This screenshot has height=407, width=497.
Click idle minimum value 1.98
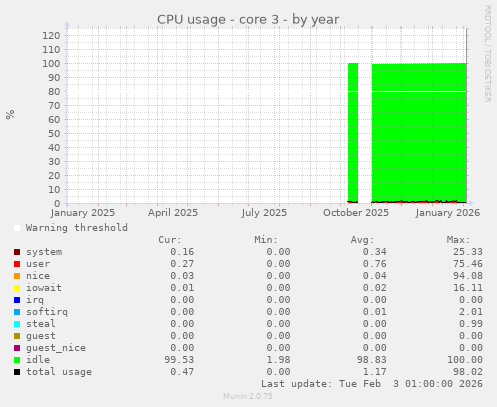point(278,360)
